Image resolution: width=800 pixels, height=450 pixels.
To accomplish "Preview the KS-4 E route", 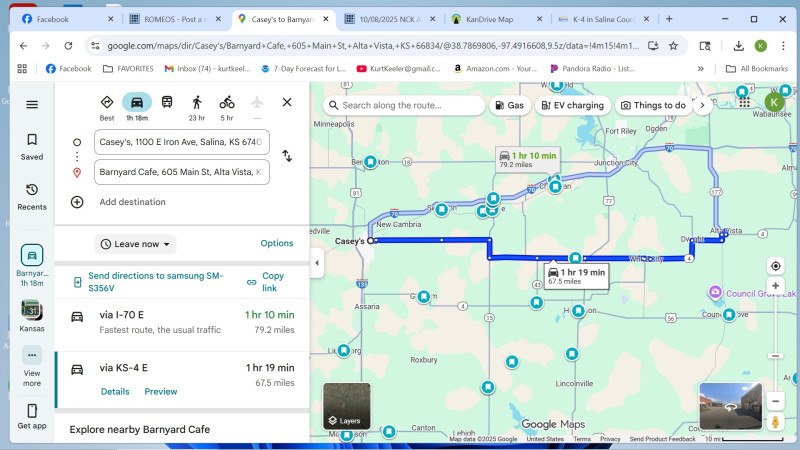I will click(x=161, y=392).
